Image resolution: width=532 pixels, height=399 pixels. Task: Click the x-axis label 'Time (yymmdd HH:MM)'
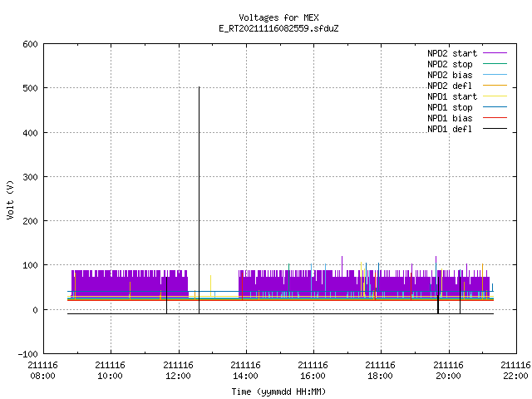point(278,392)
